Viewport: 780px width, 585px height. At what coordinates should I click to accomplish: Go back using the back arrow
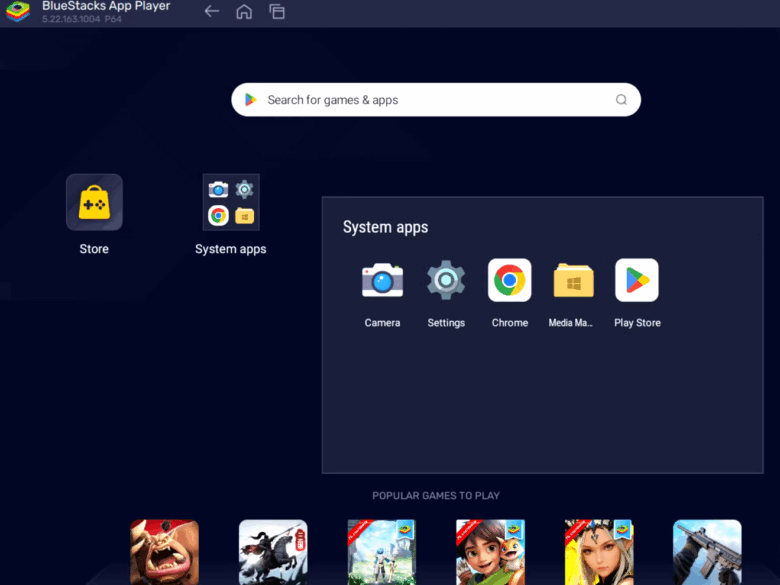[211, 12]
